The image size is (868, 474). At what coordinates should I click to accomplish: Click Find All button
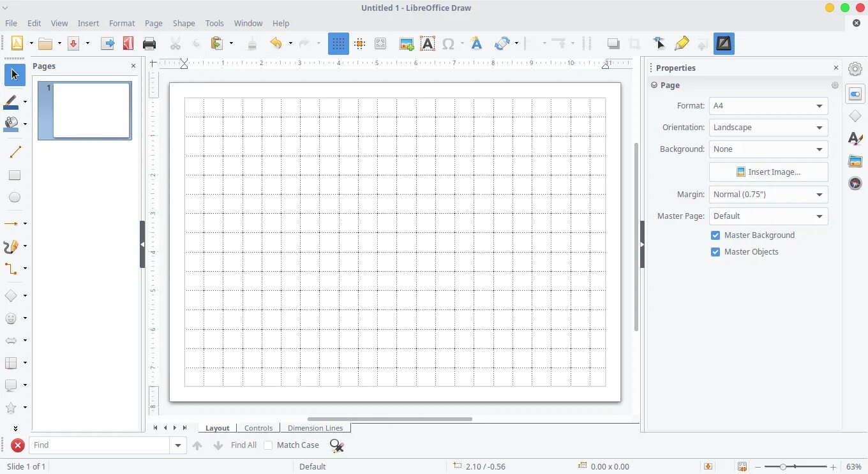[x=244, y=445]
